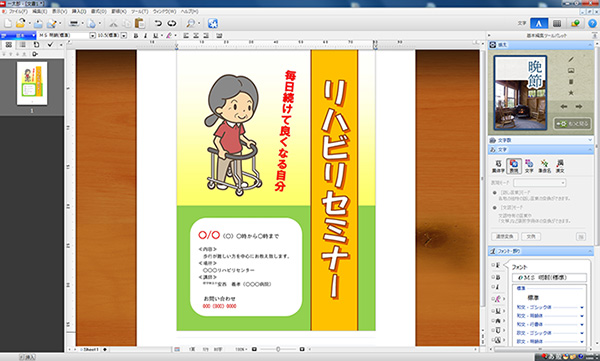Open the help with blue question mark icon
600x361 pixels.
click(x=592, y=23)
